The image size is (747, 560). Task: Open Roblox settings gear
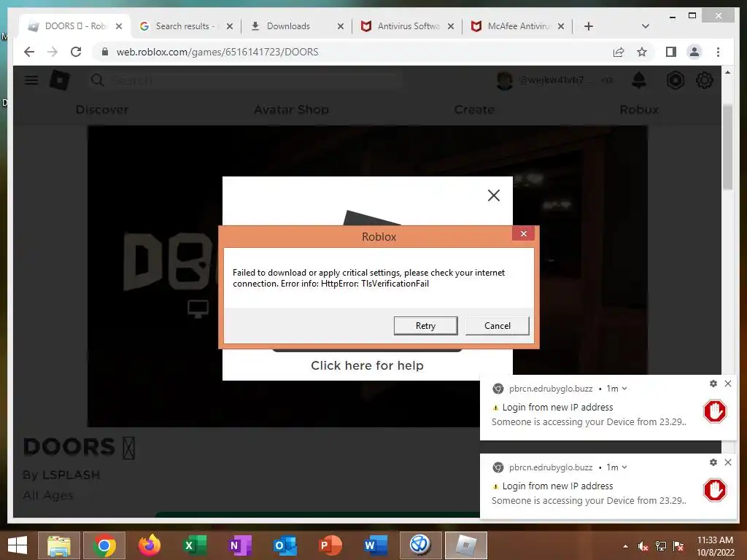click(704, 80)
